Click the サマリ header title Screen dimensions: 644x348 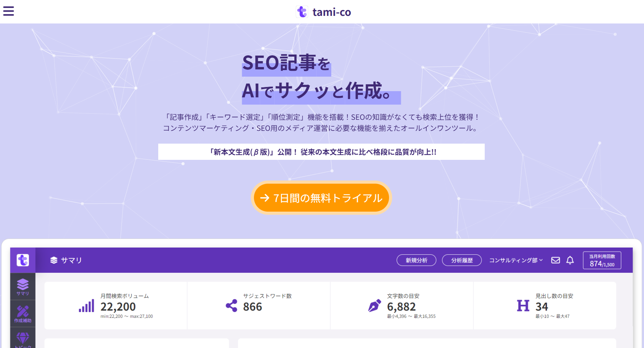66,260
